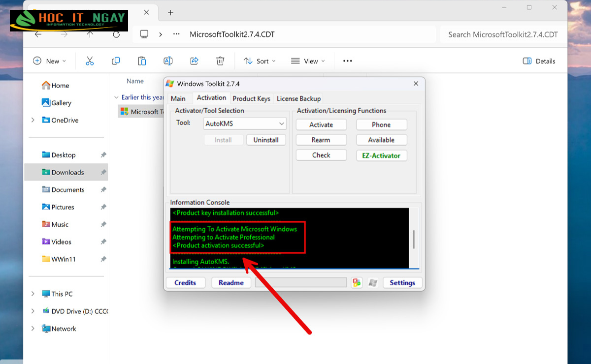
Task: Open the Office toolkit icon beside Settings
Action: coord(357,283)
